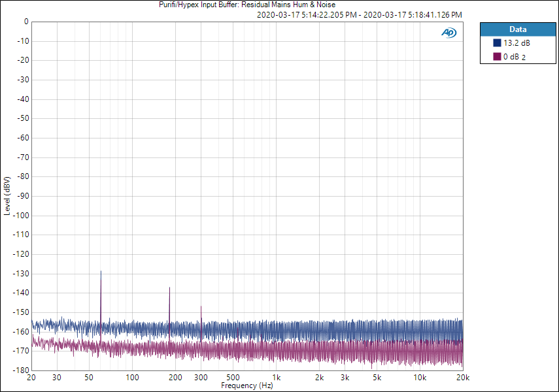Screen dimensions: 559x392
Task: Click the '-50' level tick label
Action: [x=22, y=118]
